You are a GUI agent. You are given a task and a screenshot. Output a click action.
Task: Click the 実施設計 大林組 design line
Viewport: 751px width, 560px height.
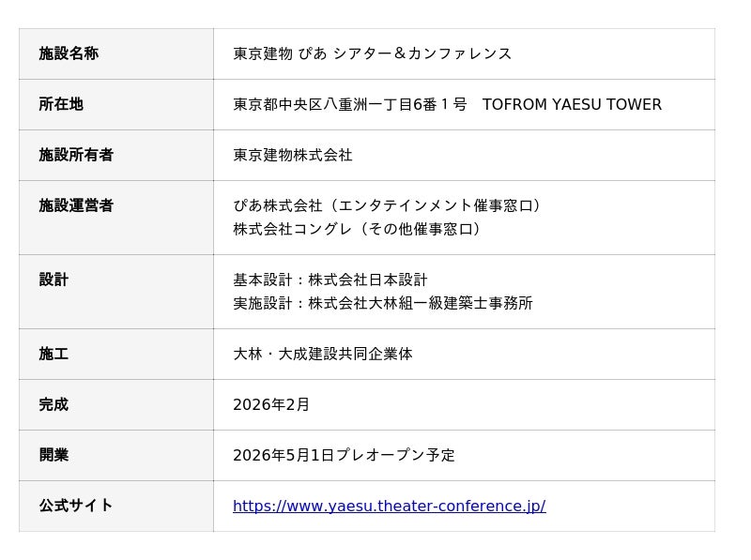tap(383, 304)
